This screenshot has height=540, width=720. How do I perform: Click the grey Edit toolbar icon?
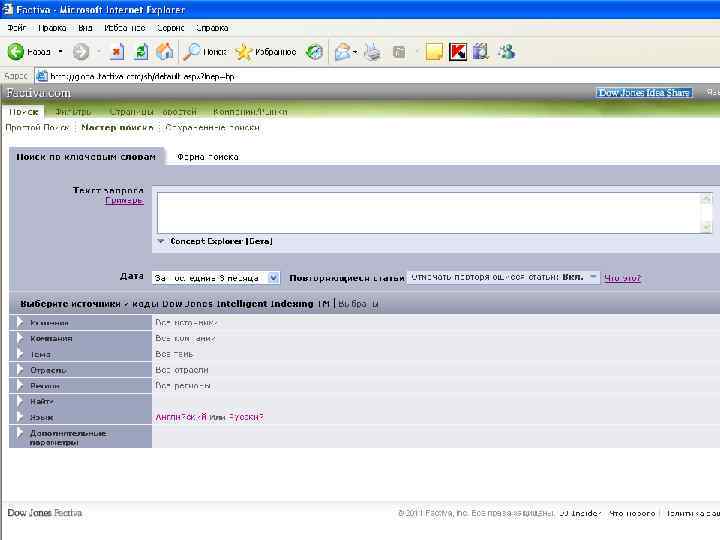(x=399, y=52)
